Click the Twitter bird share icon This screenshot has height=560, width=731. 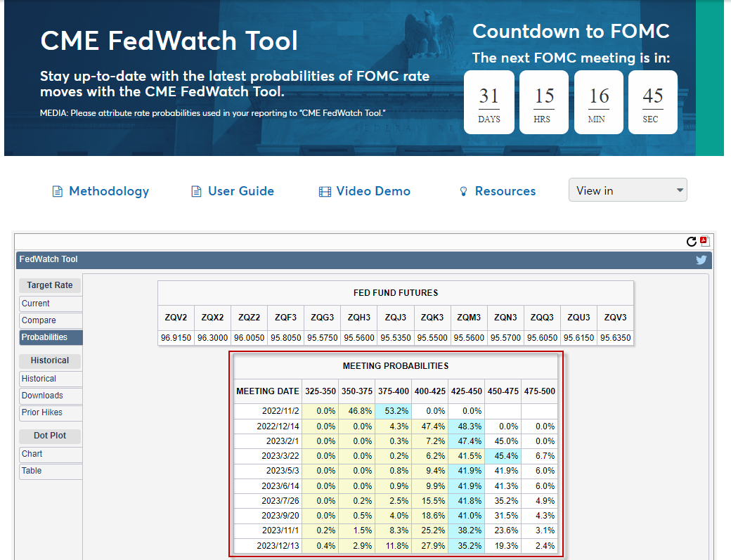701,260
